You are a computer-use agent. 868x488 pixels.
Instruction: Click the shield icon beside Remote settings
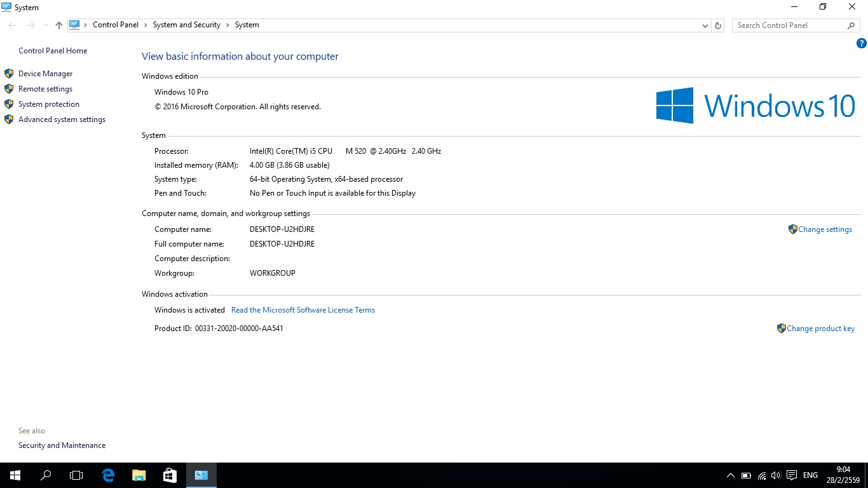pos(9,89)
